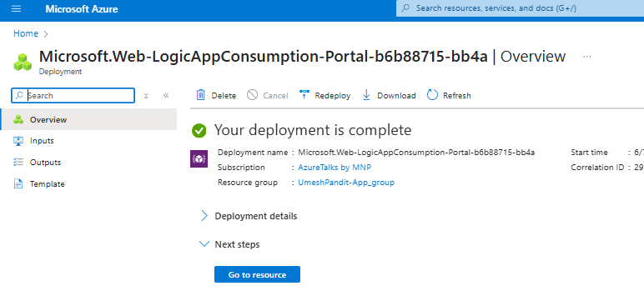Click the Cancel toolbar label
This screenshot has width=644, height=301.
pyautogui.click(x=275, y=96)
